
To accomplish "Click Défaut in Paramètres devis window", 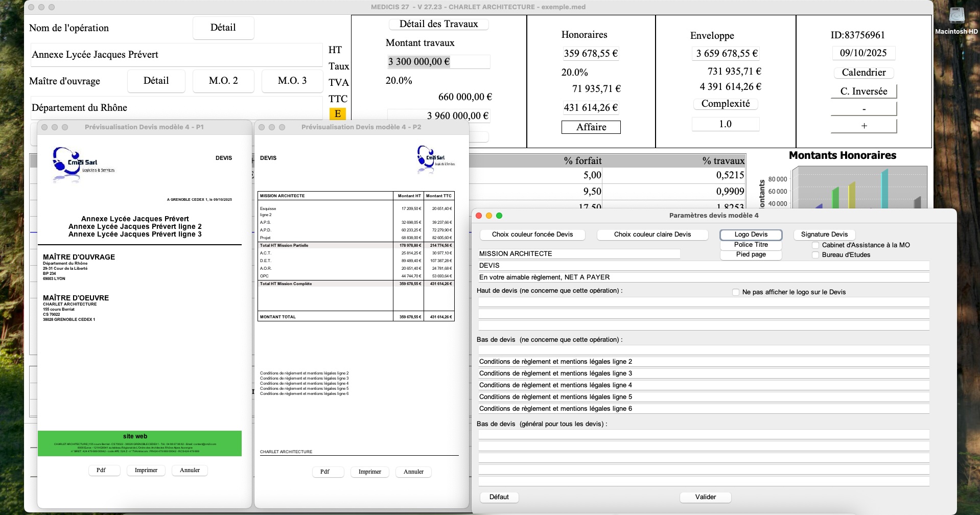I will (x=499, y=497).
